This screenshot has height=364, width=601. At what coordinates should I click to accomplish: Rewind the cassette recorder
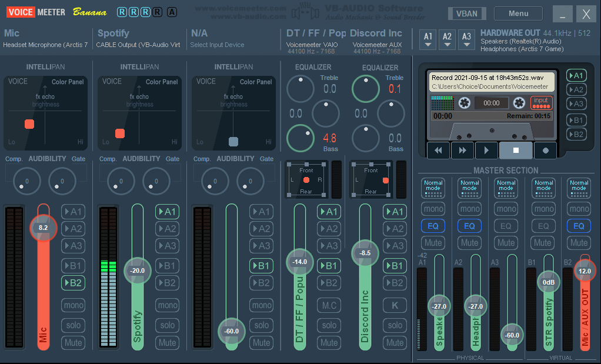(438, 150)
